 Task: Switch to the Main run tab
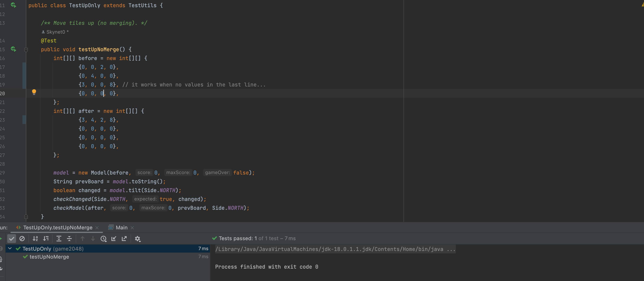[121, 228]
